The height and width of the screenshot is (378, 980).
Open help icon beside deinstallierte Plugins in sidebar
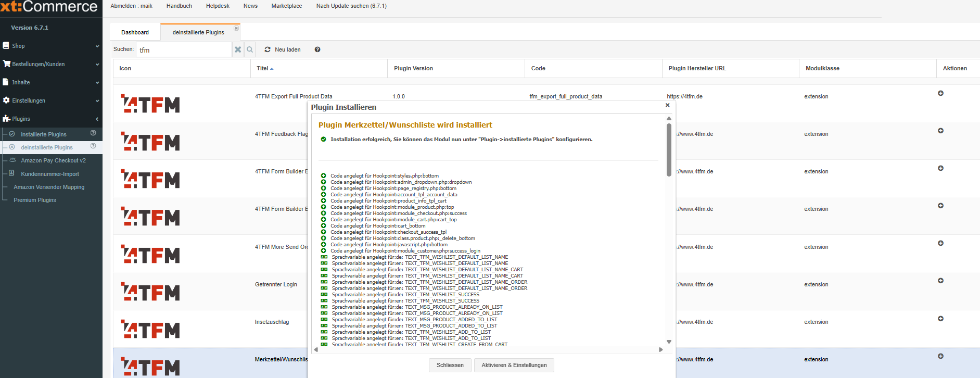click(x=93, y=146)
